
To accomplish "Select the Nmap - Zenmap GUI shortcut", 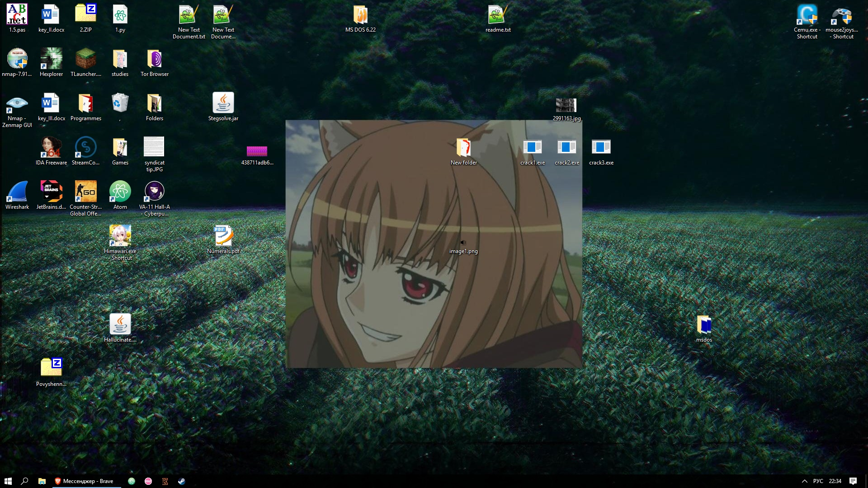I will click(17, 103).
